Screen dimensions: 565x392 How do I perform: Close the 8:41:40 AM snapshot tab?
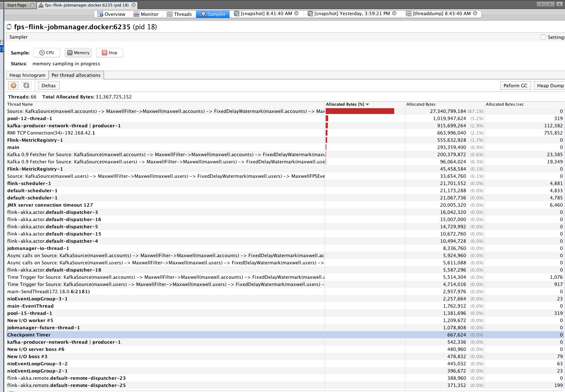296,13
